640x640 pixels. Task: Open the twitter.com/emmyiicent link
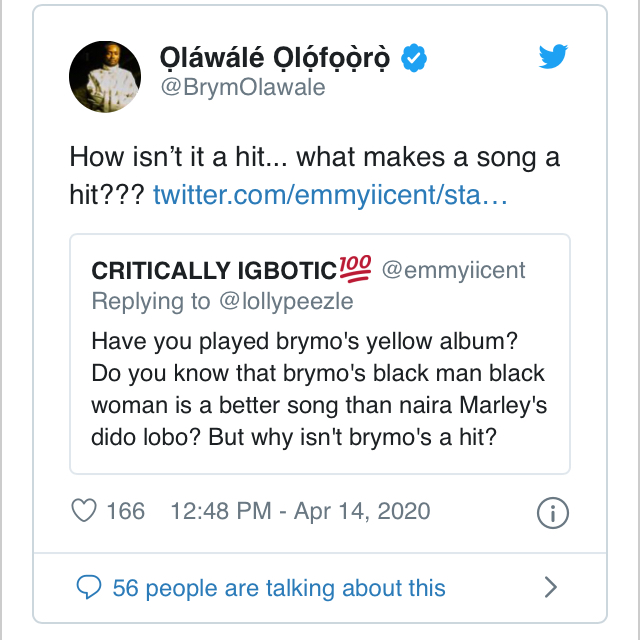point(331,194)
